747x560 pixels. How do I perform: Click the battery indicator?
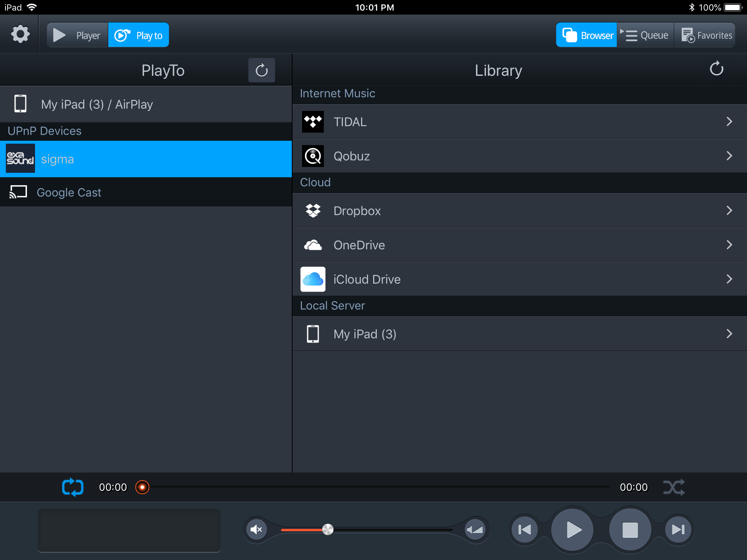734,7
